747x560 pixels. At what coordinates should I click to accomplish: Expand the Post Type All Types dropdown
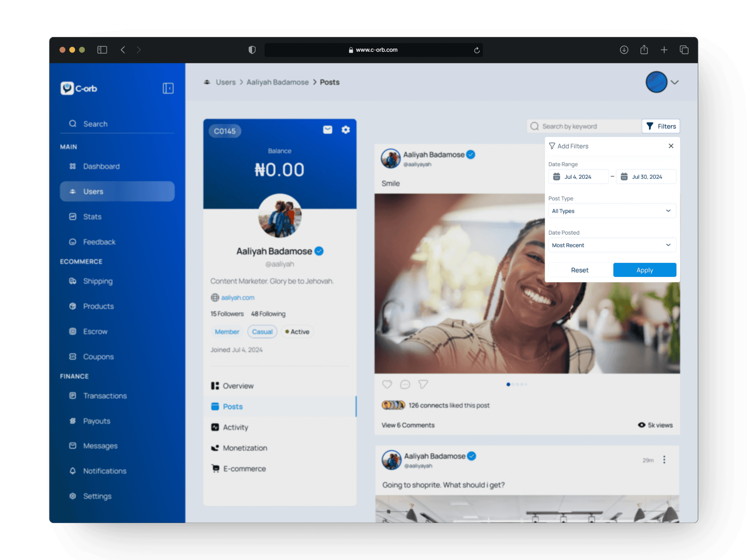[612, 211]
